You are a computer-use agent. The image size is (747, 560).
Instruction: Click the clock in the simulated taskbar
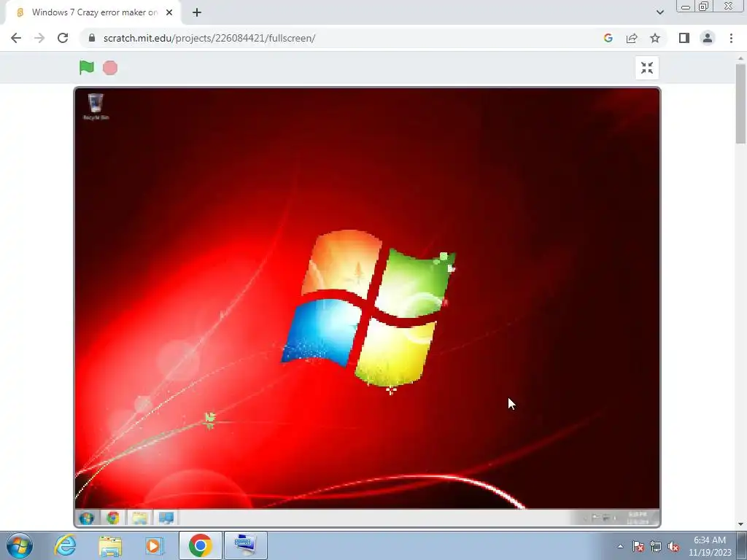[x=638, y=518]
